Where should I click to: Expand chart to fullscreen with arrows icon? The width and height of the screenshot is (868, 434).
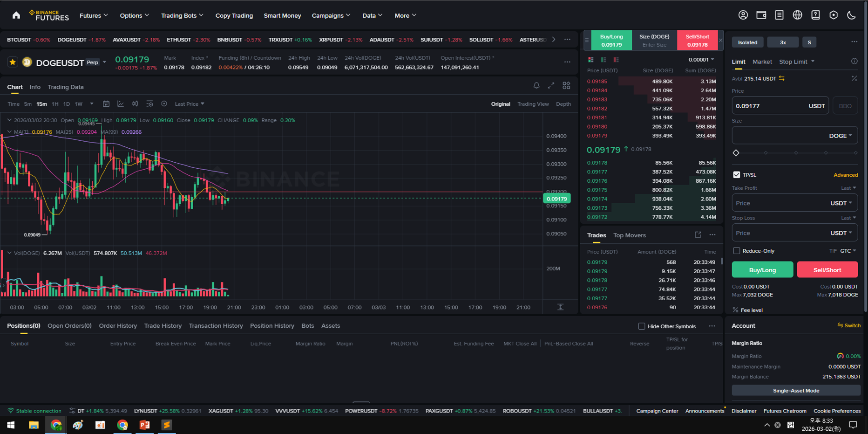551,85
